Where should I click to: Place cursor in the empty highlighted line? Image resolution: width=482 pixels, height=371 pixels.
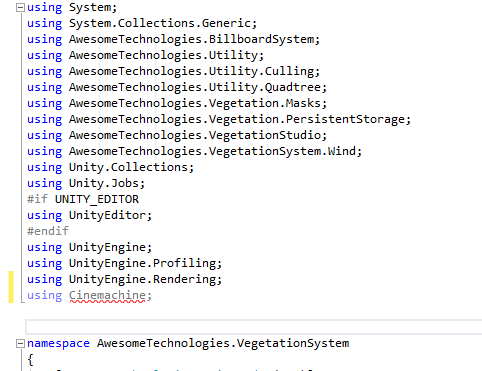tap(254, 326)
